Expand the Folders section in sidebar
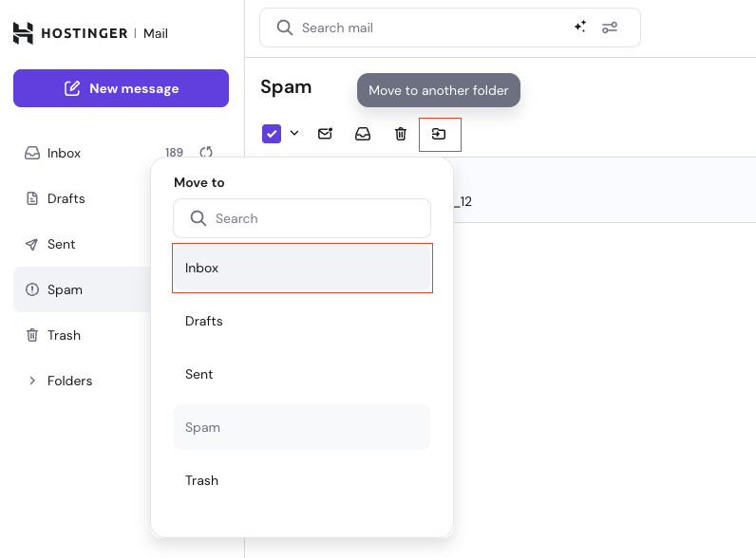 (32, 381)
